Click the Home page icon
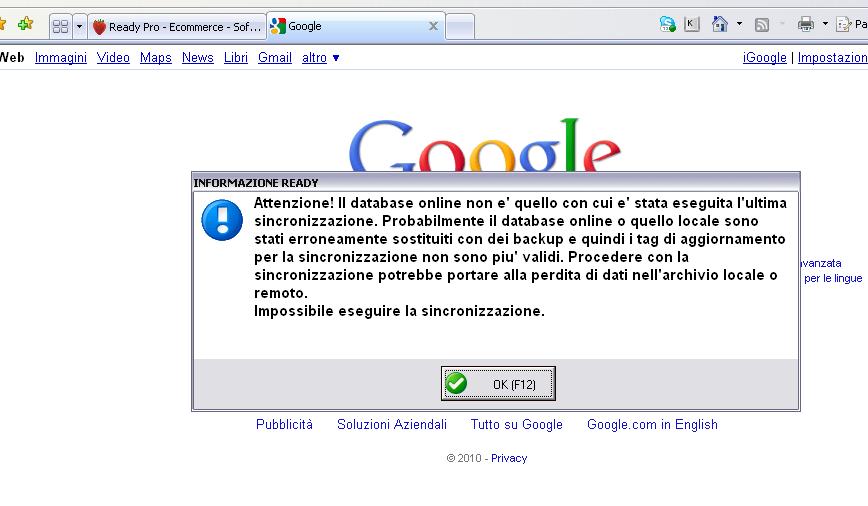Image resolution: width=868 pixels, height=506 pixels. (x=719, y=24)
